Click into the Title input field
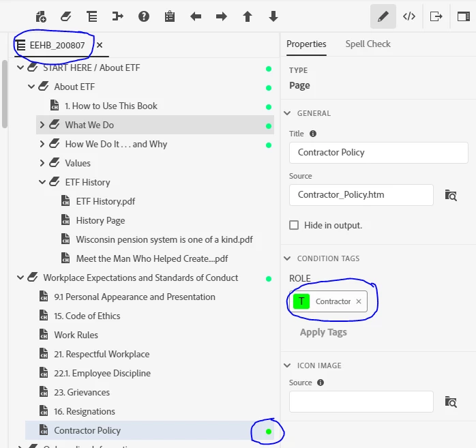476x448 pixels. tap(378, 153)
